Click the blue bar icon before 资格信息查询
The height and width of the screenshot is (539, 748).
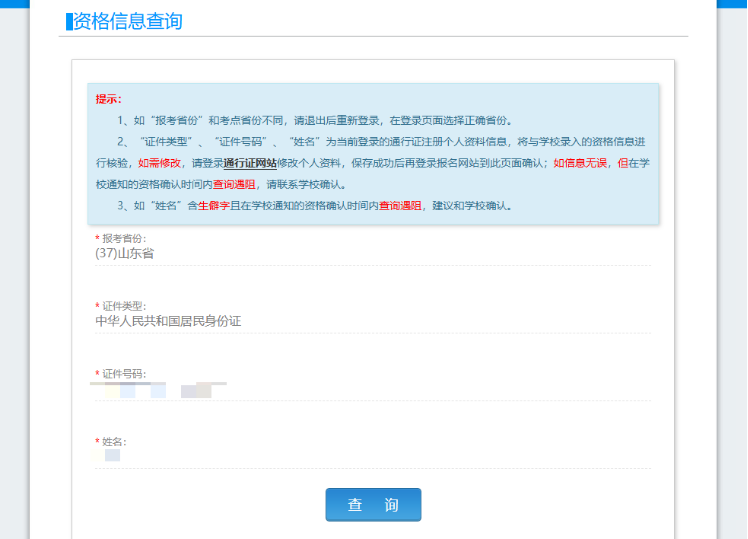(69, 21)
